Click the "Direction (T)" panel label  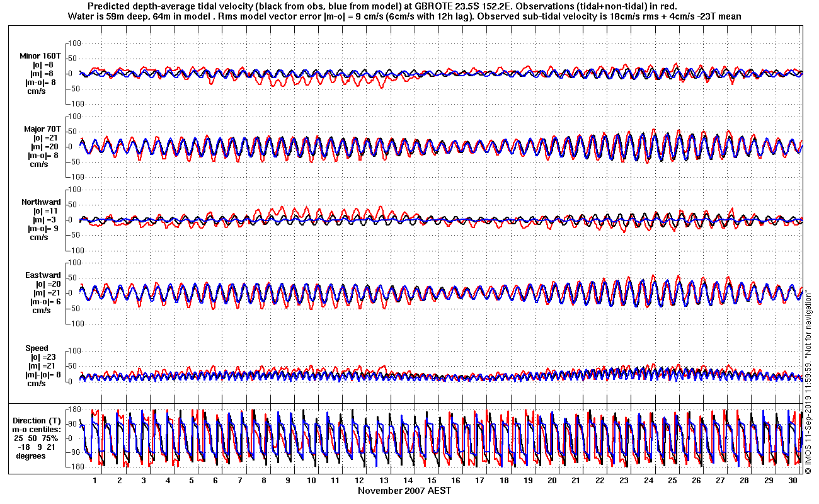pyautogui.click(x=38, y=421)
